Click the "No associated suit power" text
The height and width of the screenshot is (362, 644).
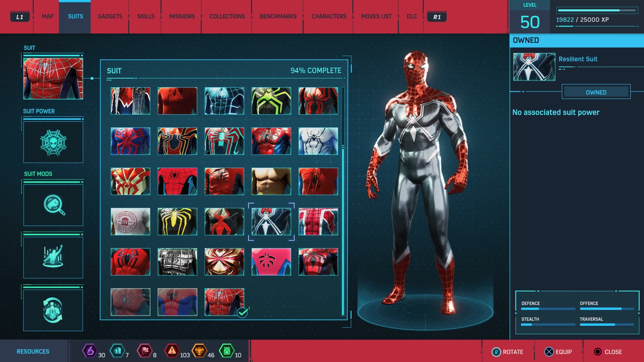coord(556,112)
